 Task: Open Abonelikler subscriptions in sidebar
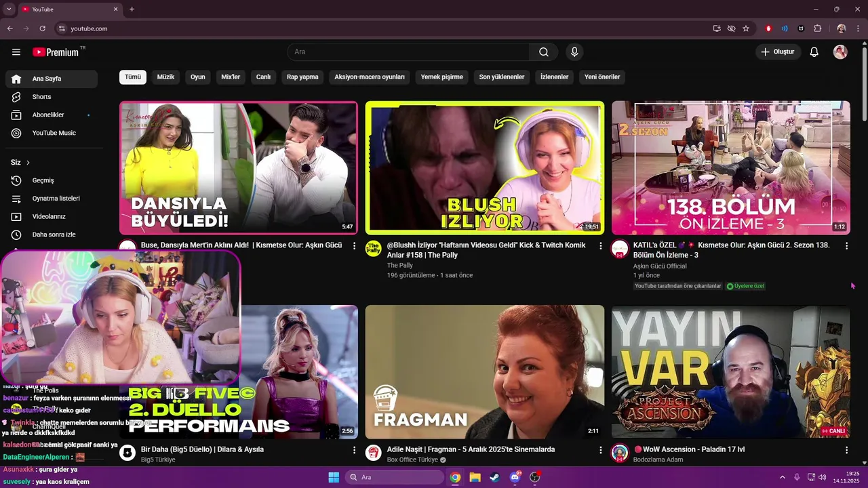(x=52, y=115)
